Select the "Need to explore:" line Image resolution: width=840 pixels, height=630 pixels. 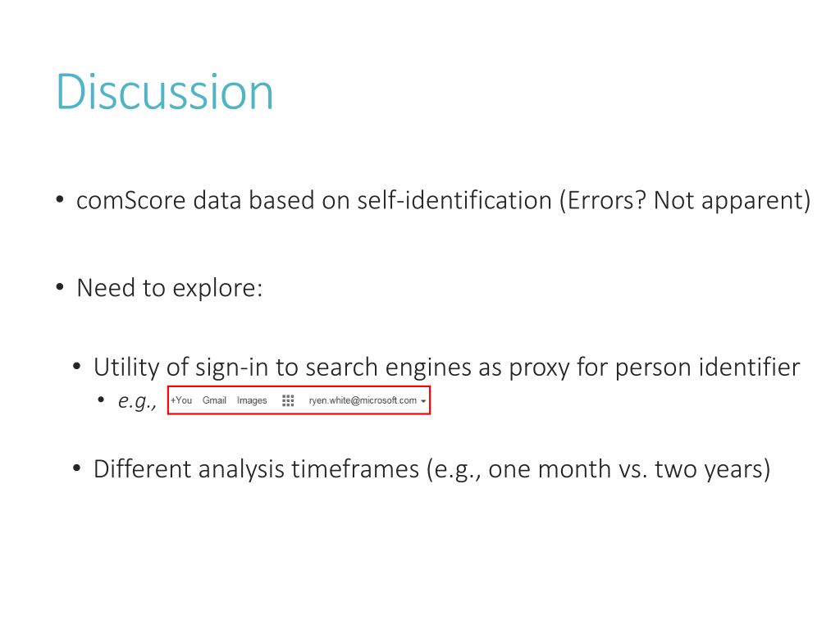(170, 288)
